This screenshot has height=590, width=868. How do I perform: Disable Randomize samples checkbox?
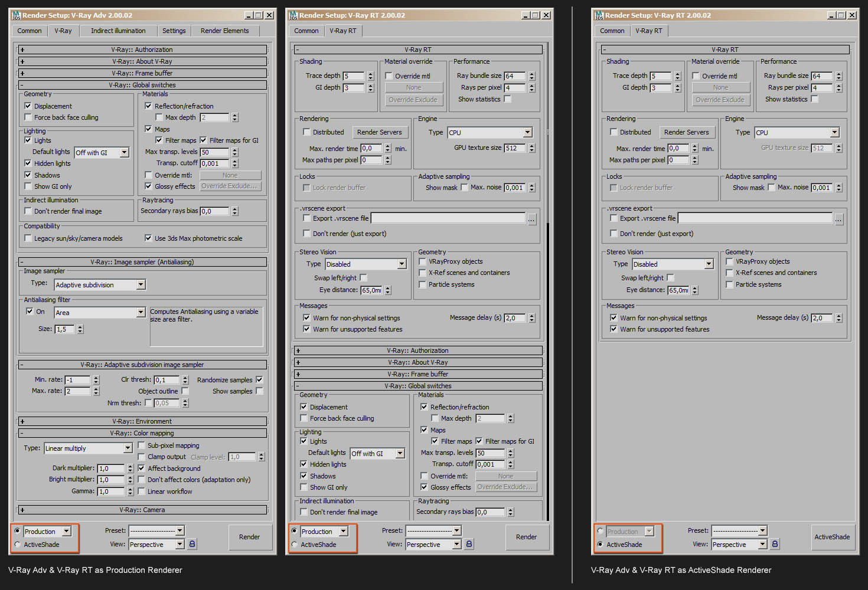click(259, 379)
